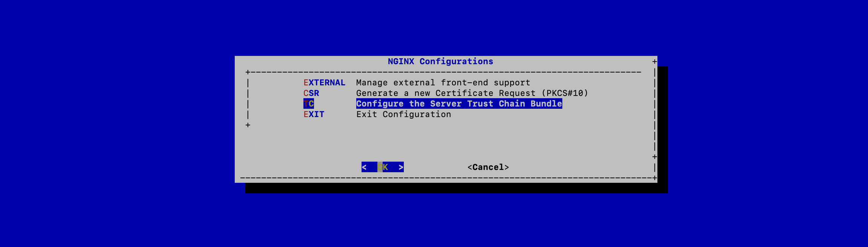This screenshot has width=868, height=247.
Task: Select the EXTERNAL menu tag
Action: 324,83
